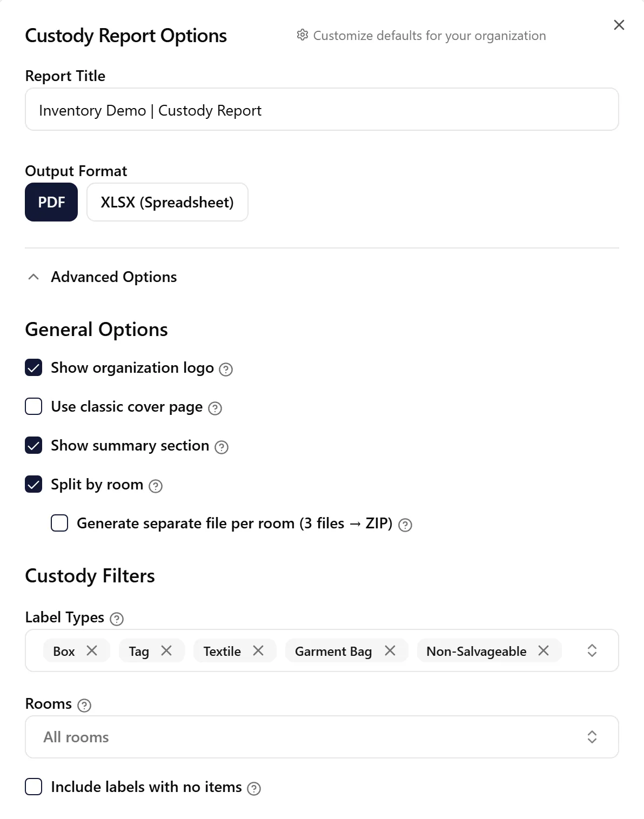Click the Report Title input field
The image size is (644, 819).
click(x=322, y=109)
